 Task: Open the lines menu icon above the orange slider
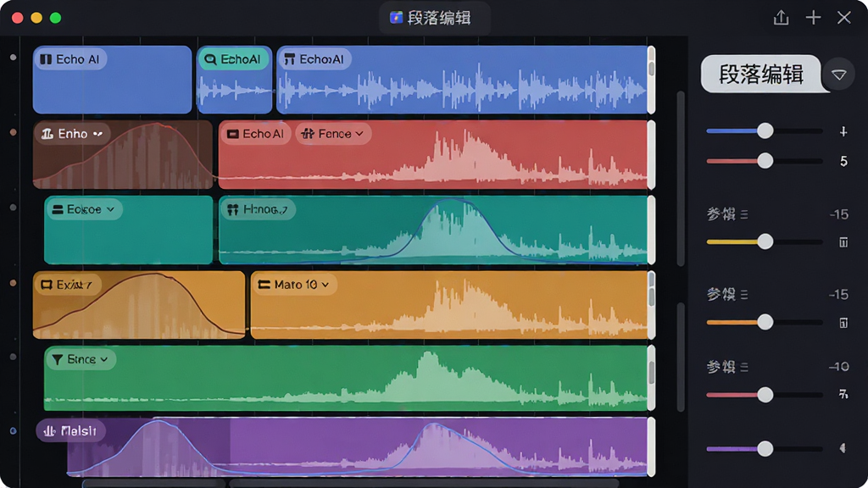tap(744, 295)
